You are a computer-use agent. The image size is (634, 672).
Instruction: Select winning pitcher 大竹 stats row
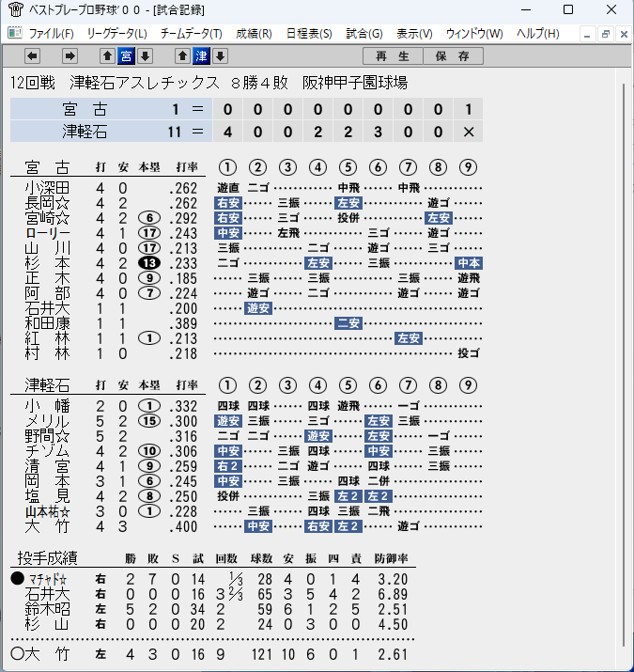click(x=213, y=654)
